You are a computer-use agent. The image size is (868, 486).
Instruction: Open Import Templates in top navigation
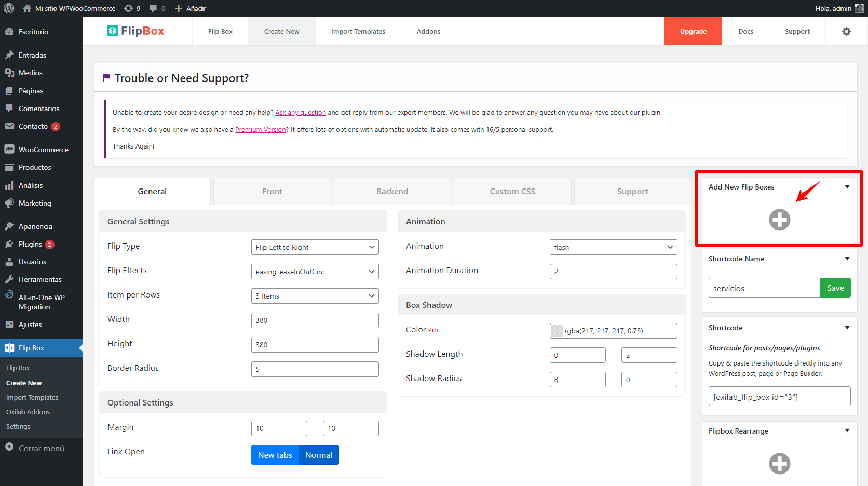click(358, 31)
